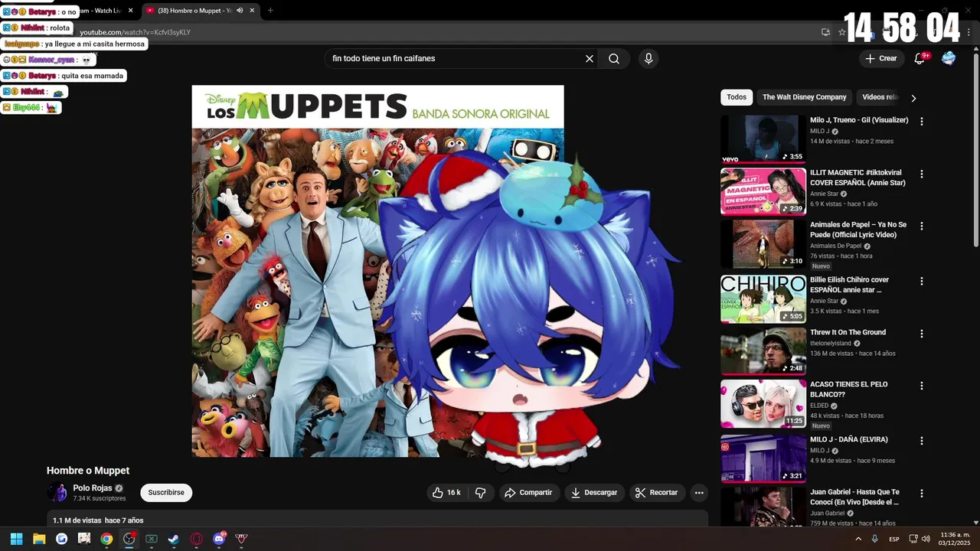
Task: Click the Compartir share button
Action: (528, 493)
